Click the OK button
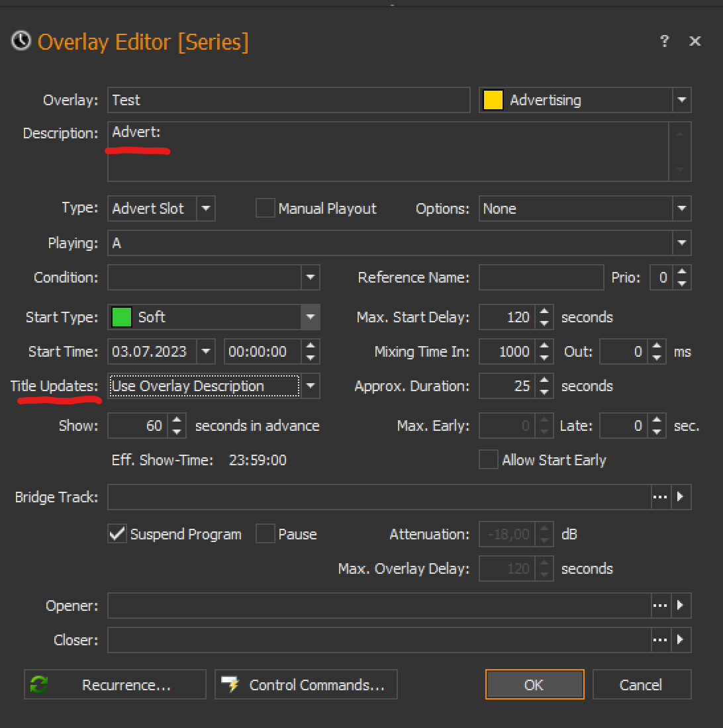 click(534, 685)
